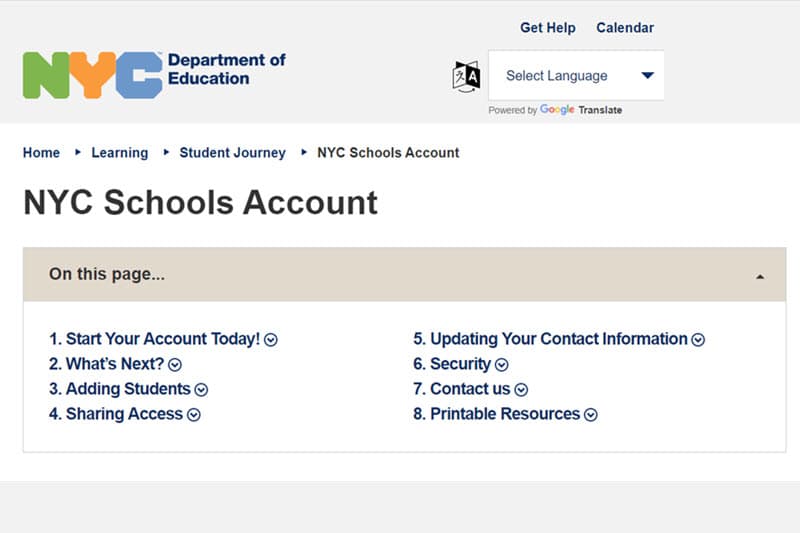Collapse the On this page section
800x533 pixels.
[760, 275]
